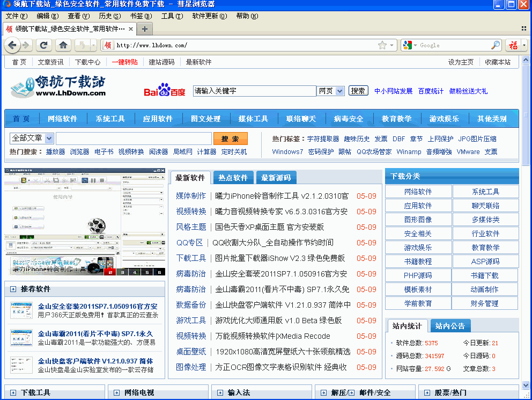This screenshot has height=400, width=532.
Task: Switch to the 最新源码 tab
Action: pyautogui.click(x=276, y=178)
